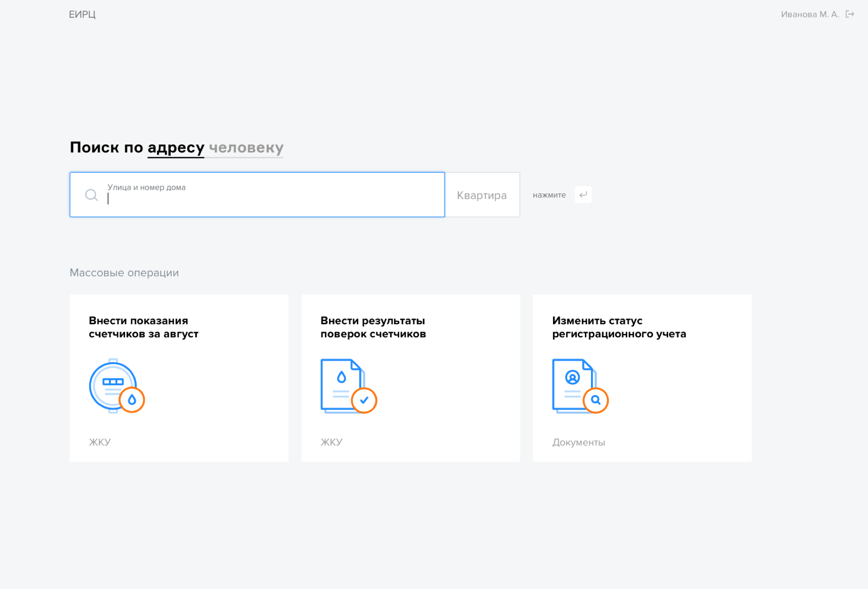Switch search mode to «человеку»
The height and width of the screenshot is (589, 868).
pyautogui.click(x=246, y=148)
